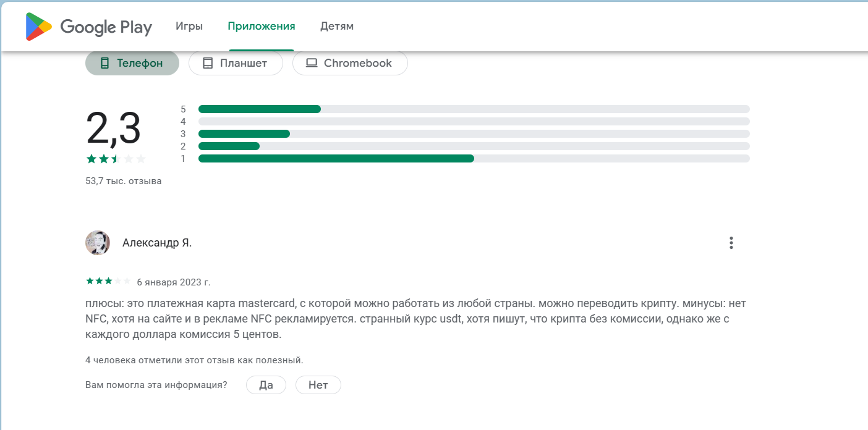868x430 pixels.
Task: Switch reviews to Chromebook devices
Action: tap(350, 62)
